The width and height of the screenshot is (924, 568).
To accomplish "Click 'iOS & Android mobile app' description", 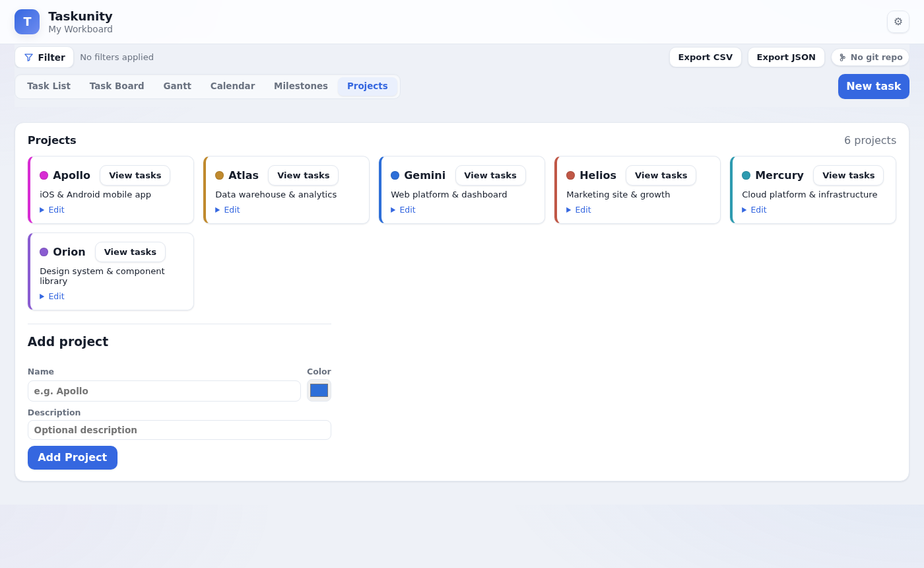I will pos(96,195).
